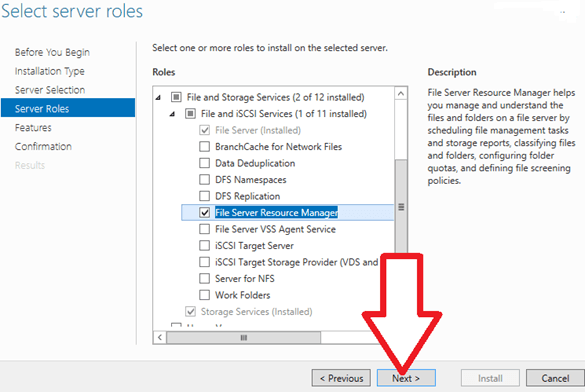Check iSCSI Target Storage Provider checkbox
585x392 pixels.
[x=204, y=262]
